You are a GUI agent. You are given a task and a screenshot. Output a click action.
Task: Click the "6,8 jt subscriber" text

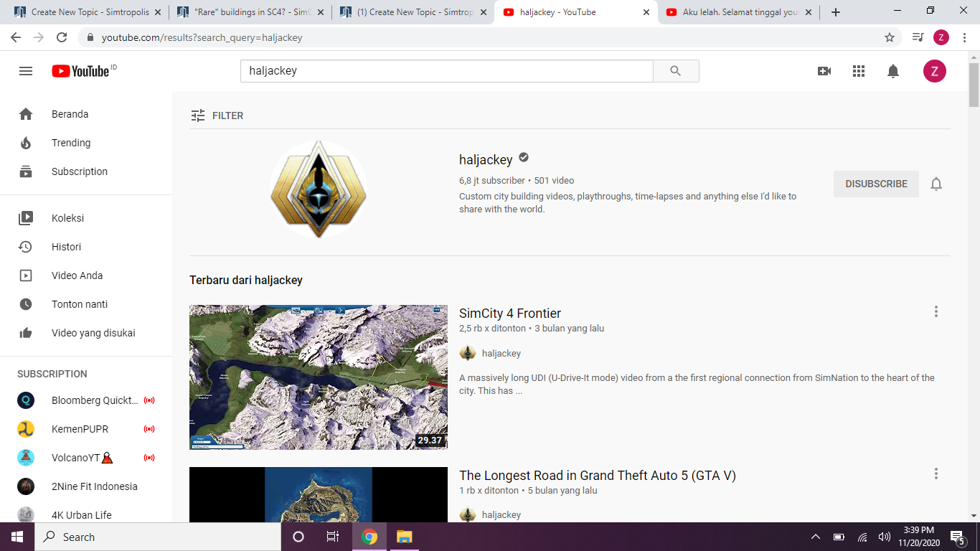click(492, 181)
